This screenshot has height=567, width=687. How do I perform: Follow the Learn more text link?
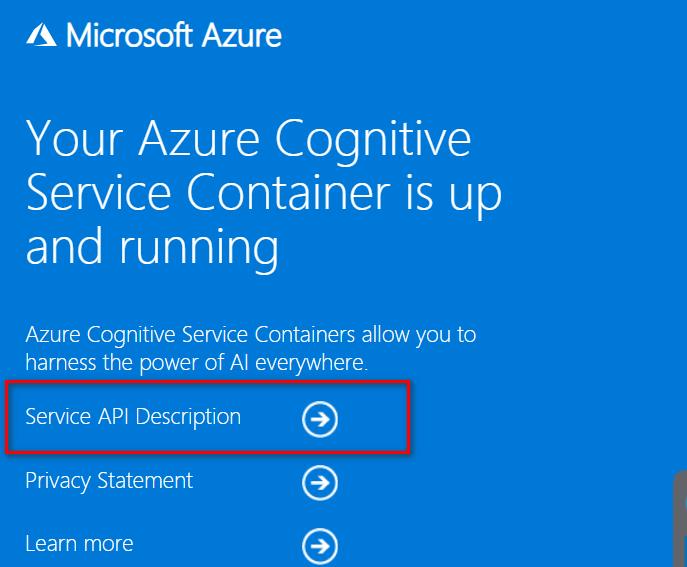(79, 544)
